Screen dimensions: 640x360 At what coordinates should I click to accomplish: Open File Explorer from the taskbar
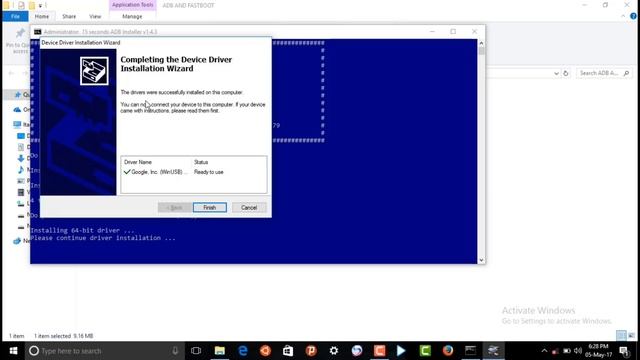tap(220, 351)
